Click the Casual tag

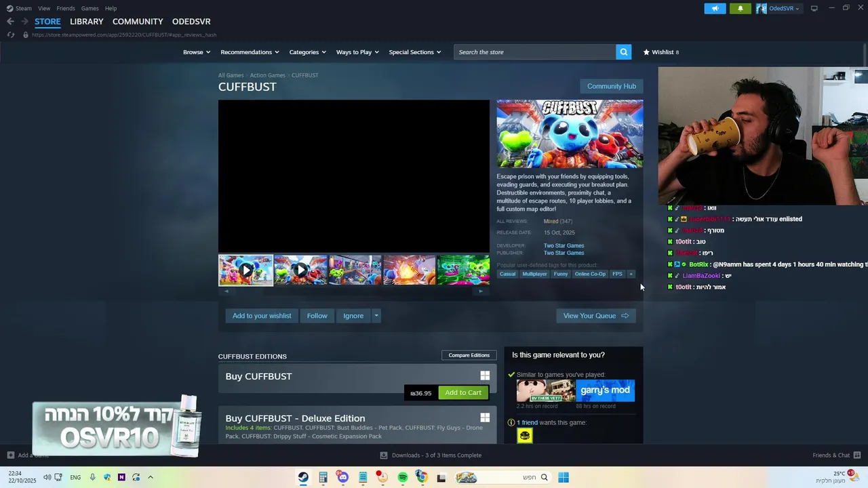[507, 274]
